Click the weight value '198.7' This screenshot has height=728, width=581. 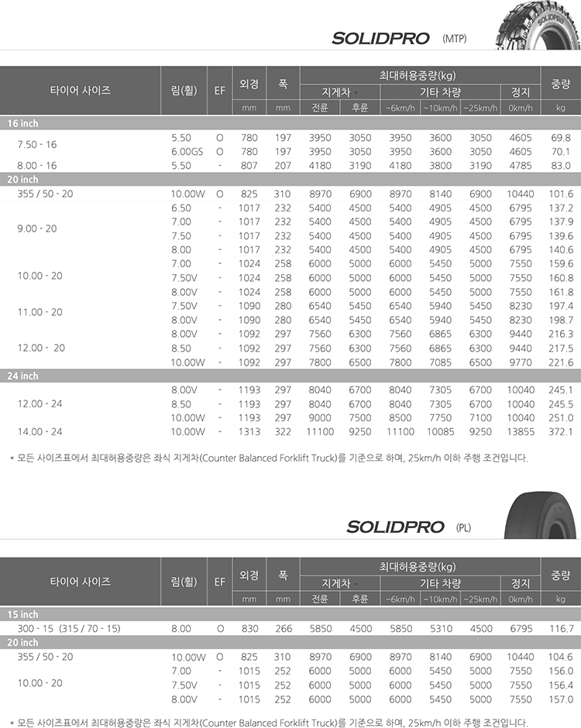point(561,320)
